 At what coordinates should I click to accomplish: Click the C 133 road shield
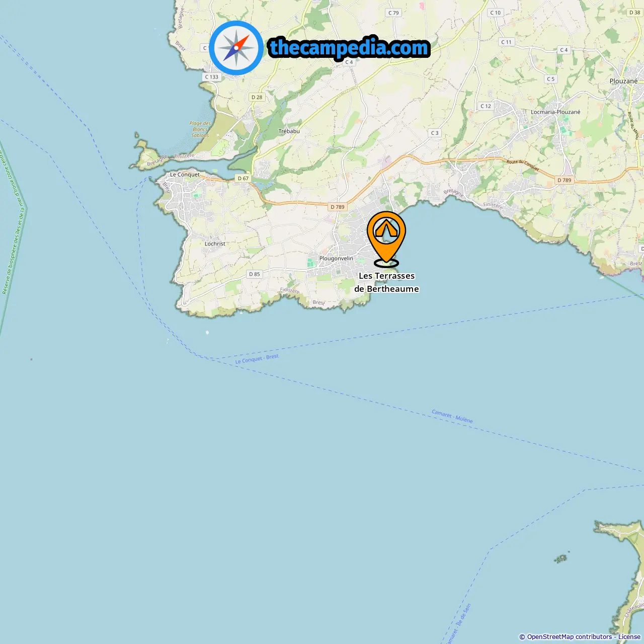tap(212, 77)
